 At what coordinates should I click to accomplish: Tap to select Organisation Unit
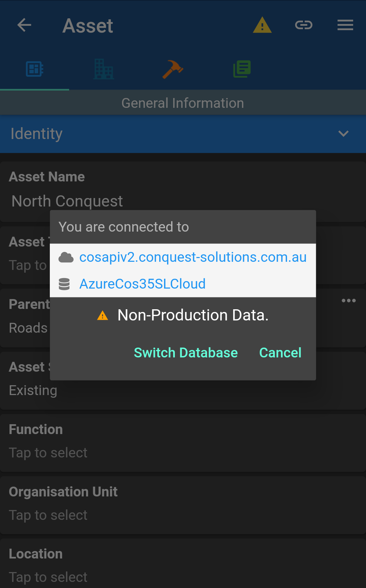click(183, 505)
